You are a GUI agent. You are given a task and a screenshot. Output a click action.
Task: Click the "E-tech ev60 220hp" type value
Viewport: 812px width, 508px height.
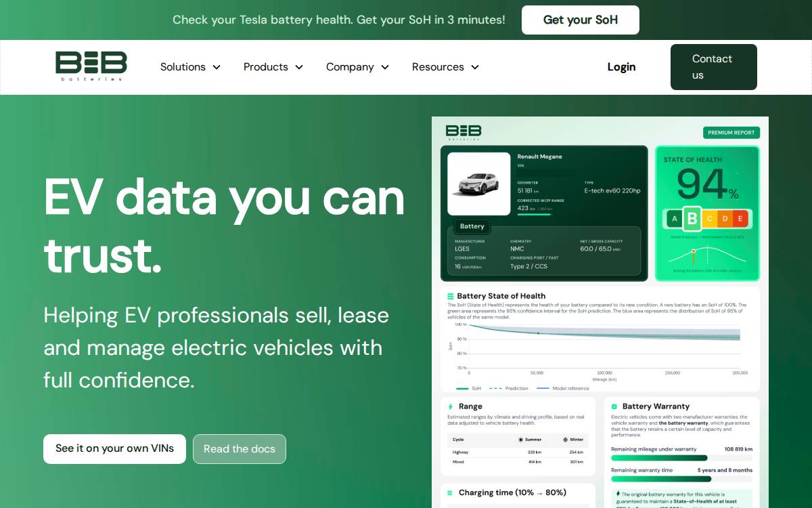coord(612,191)
